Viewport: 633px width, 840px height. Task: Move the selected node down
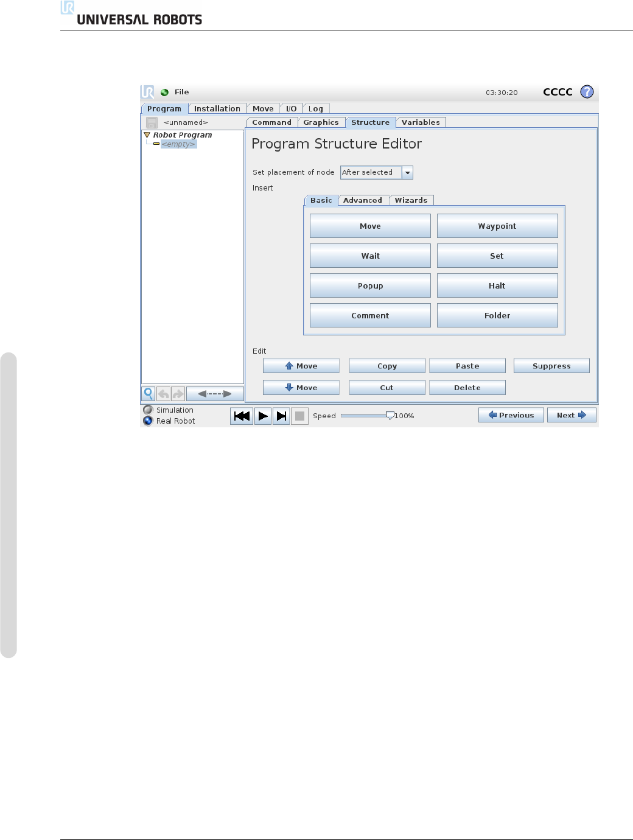[301, 388]
